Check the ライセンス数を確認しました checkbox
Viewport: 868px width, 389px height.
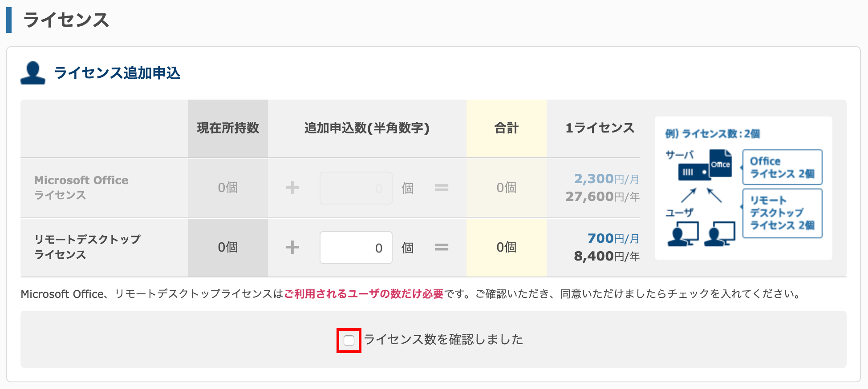349,341
